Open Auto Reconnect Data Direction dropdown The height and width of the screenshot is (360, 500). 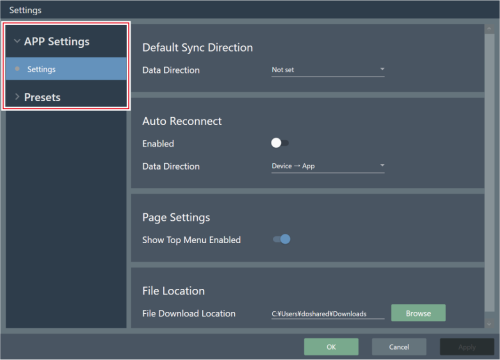pyautogui.click(x=328, y=166)
